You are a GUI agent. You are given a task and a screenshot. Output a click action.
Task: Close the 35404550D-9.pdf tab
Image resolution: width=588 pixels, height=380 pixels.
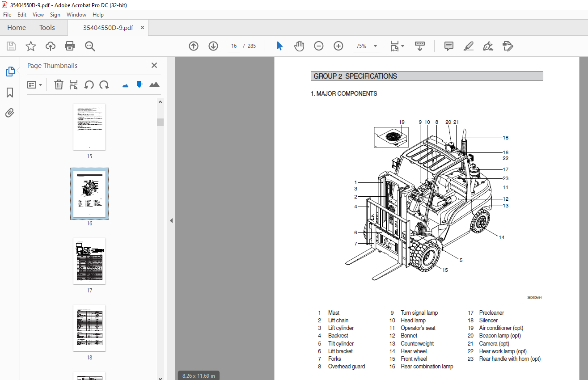pyautogui.click(x=143, y=28)
